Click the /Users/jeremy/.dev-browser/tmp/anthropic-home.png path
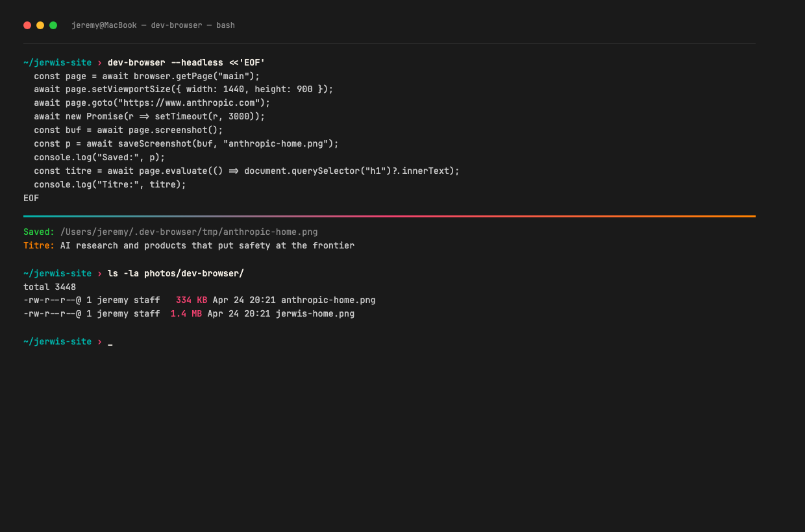 click(x=189, y=232)
